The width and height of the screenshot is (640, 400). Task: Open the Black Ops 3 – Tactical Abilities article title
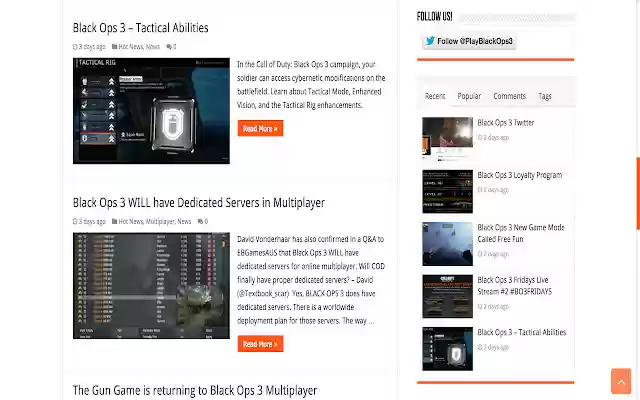click(140, 28)
